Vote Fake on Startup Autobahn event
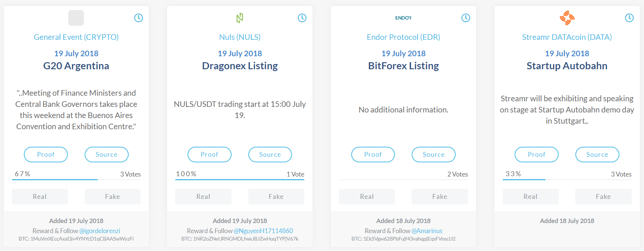The height and width of the screenshot is (251, 644). coord(603,197)
